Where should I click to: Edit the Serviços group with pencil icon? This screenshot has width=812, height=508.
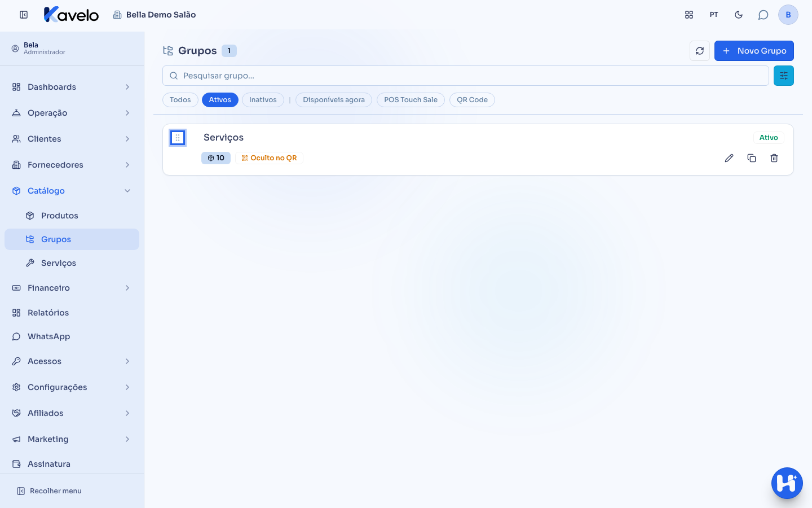tap(729, 158)
